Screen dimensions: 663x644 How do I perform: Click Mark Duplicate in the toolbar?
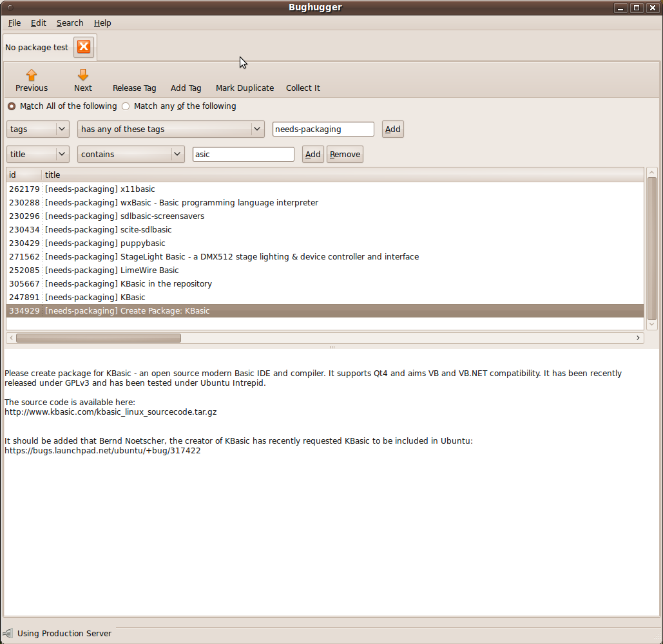[x=245, y=88]
